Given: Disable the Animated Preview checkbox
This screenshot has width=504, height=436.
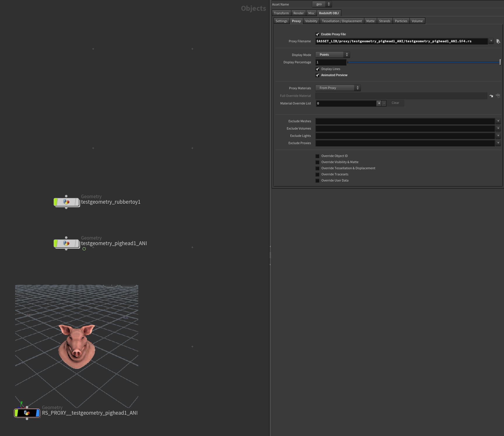Looking at the screenshot, I should [318, 75].
